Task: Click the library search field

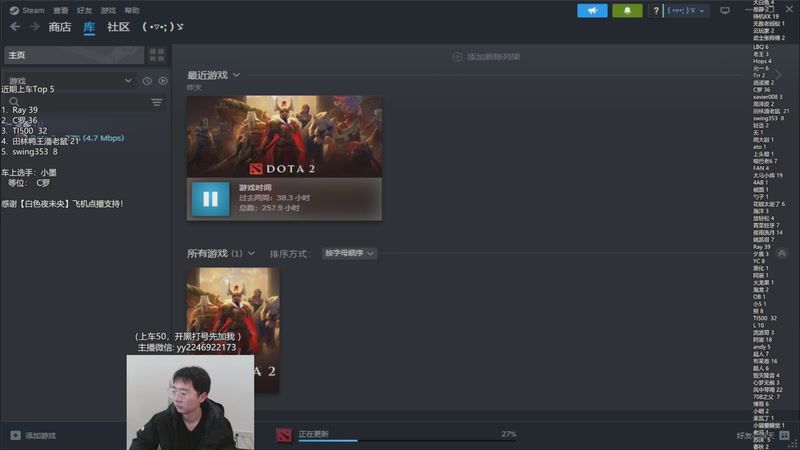Action: pos(77,102)
